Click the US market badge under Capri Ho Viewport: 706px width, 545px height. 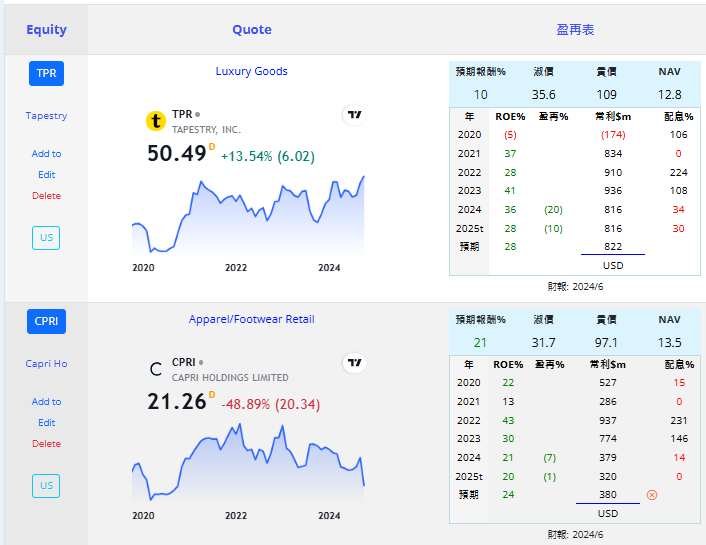pos(46,486)
